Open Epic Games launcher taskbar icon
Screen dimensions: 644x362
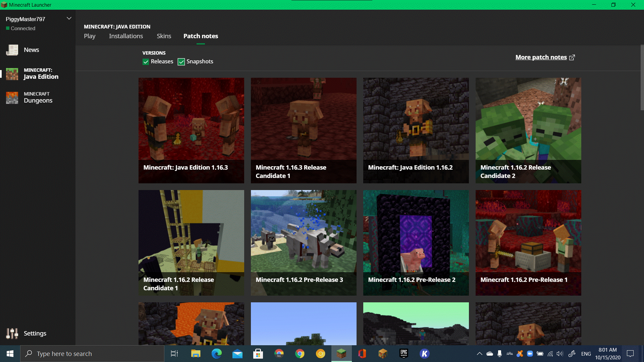[404, 354]
